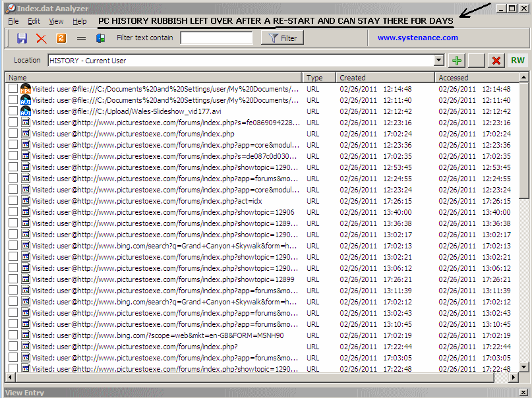Click the red X delete toolbar icon
This screenshot has height=398, width=532.
point(41,38)
